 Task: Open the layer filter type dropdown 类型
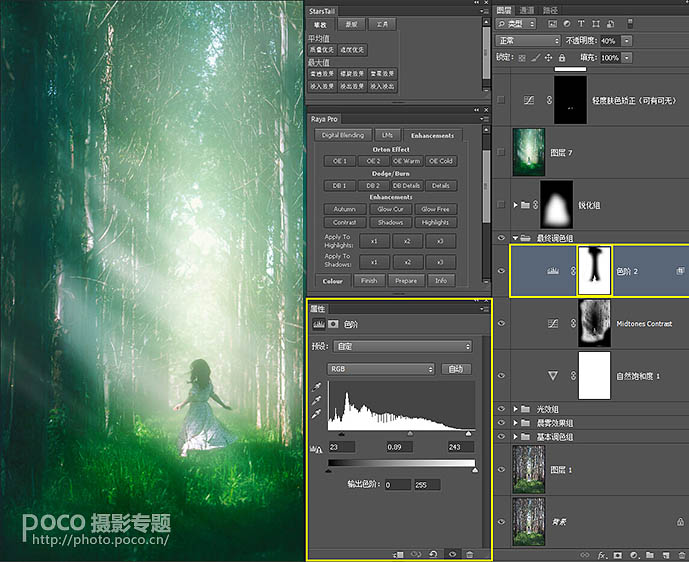[516, 24]
